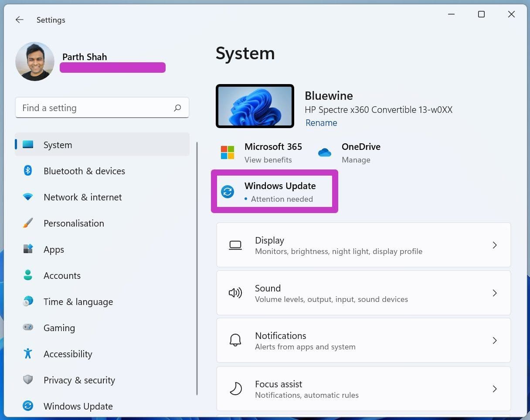The image size is (530, 420).
Task: Click the search magnifier icon
Action: point(177,108)
